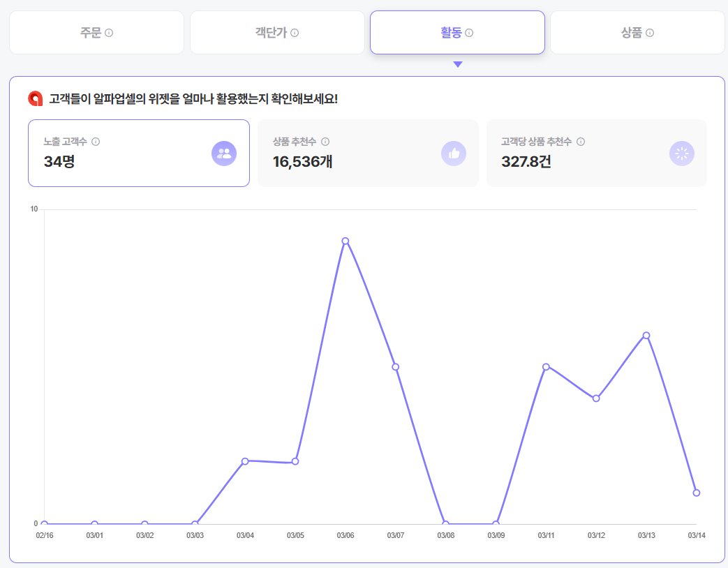Image resolution: width=728 pixels, height=568 pixels.
Task: Click info icon beside 고객당 상품 추천수
Action: pyautogui.click(x=580, y=142)
